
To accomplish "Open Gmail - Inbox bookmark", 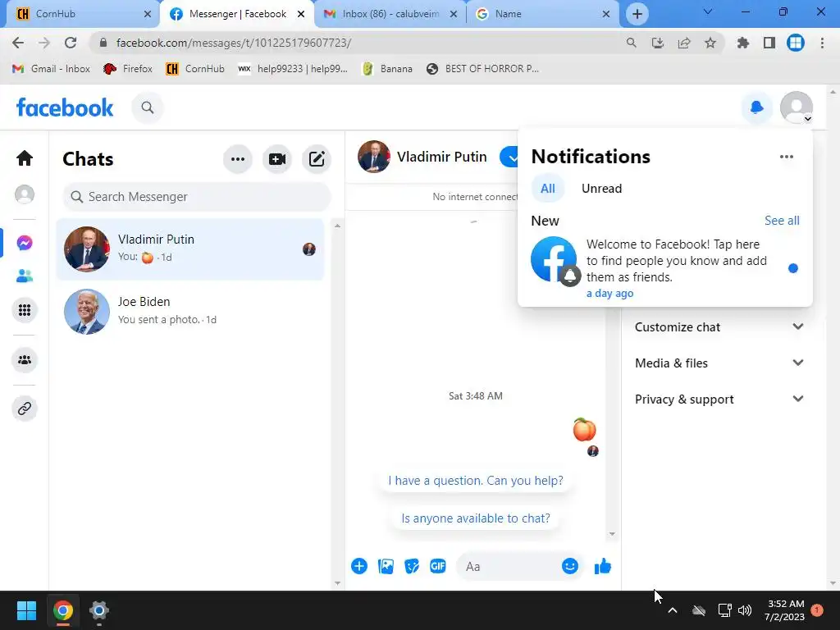I will pos(52,69).
